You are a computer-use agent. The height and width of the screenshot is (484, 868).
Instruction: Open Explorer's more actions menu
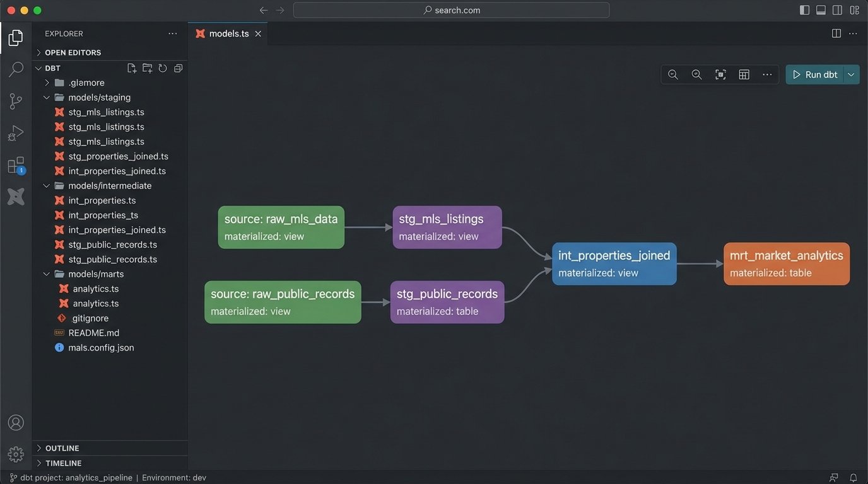coord(172,33)
